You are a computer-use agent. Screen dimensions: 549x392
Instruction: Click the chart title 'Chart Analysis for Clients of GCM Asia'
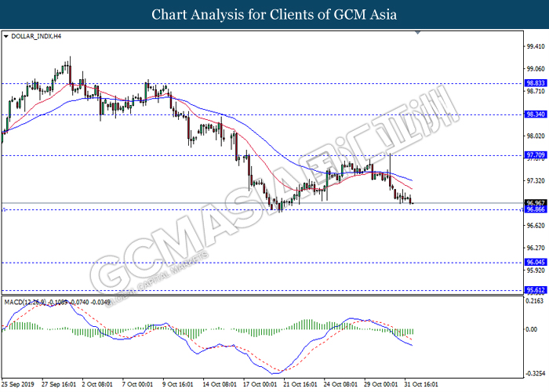(x=274, y=14)
